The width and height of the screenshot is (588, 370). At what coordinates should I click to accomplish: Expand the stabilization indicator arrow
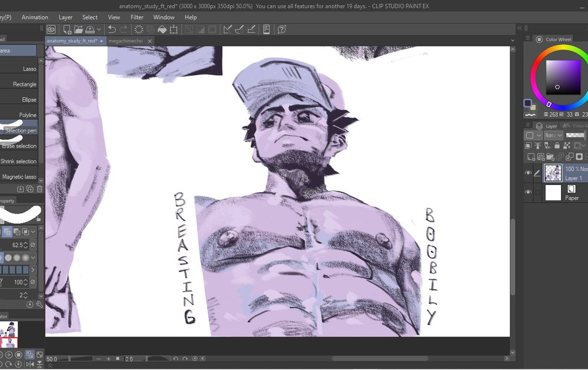(33, 270)
